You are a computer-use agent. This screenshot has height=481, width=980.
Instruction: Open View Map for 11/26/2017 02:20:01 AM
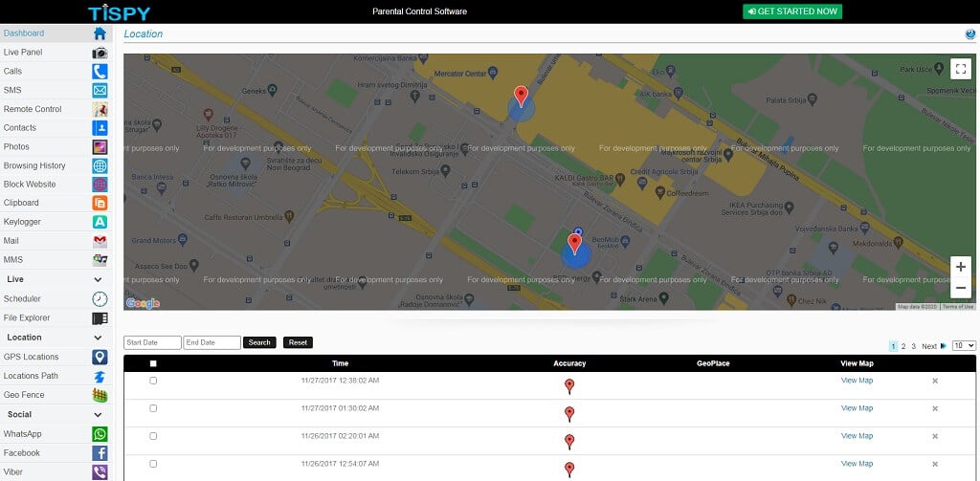857,436
